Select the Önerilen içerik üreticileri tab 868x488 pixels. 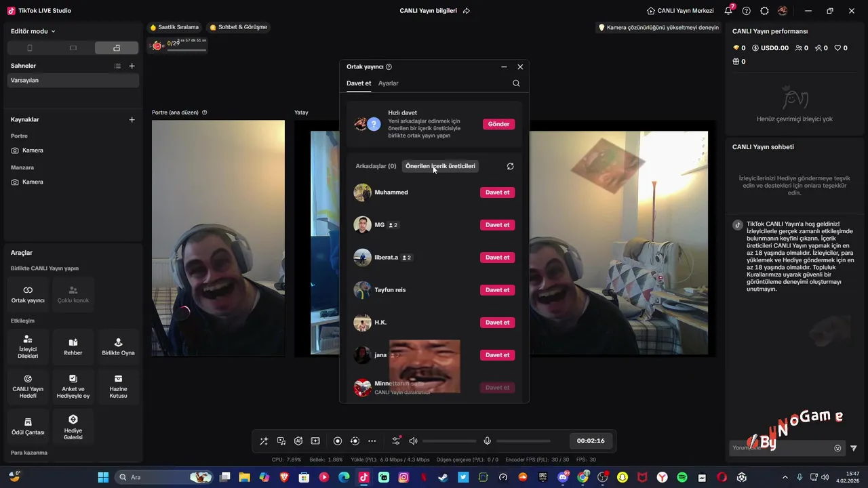(x=440, y=166)
